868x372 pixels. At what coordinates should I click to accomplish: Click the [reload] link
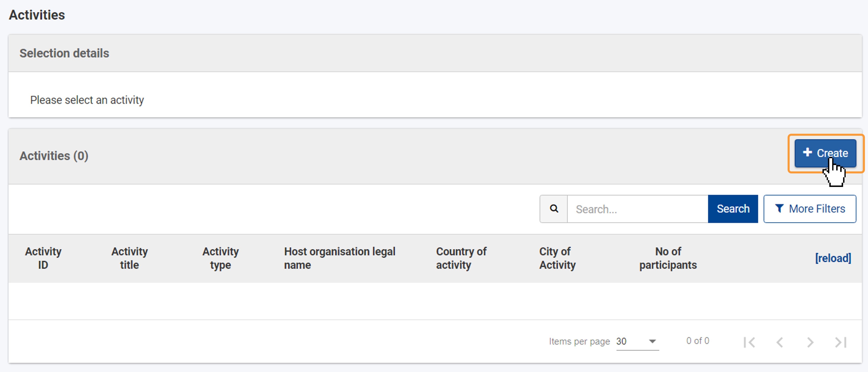pyautogui.click(x=833, y=258)
